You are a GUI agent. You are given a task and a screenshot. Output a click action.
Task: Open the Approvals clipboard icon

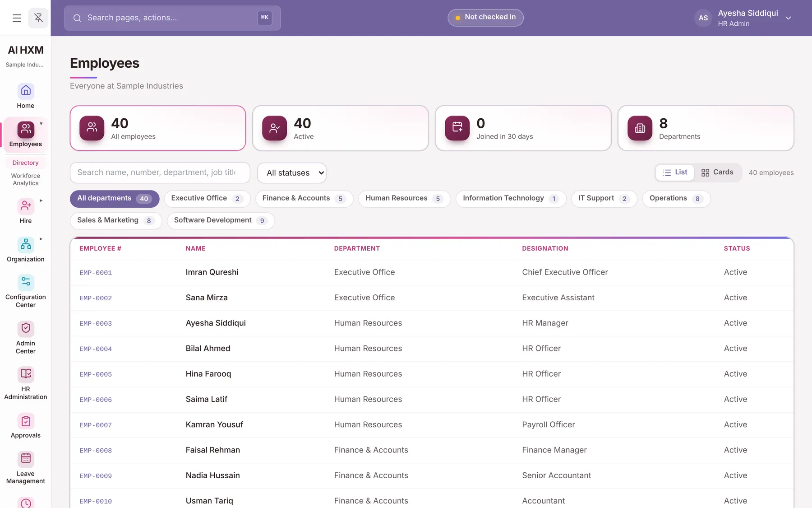(26, 421)
